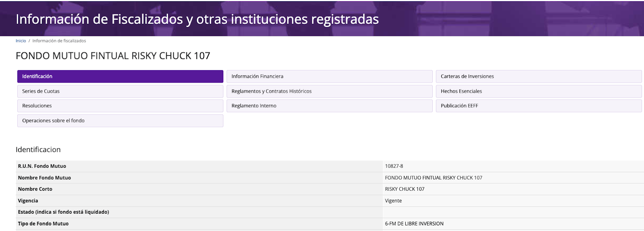Click the Tipo de Fondo Mutuo label

(x=43, y=224)
